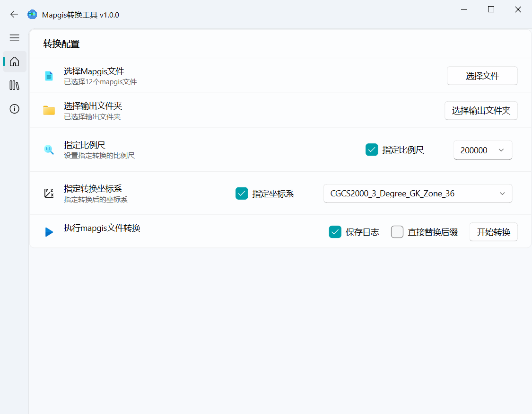Click the 选择文件 button
Image resolution: width=532 pixels, height=414 pixels.
(x=482, y=76)
